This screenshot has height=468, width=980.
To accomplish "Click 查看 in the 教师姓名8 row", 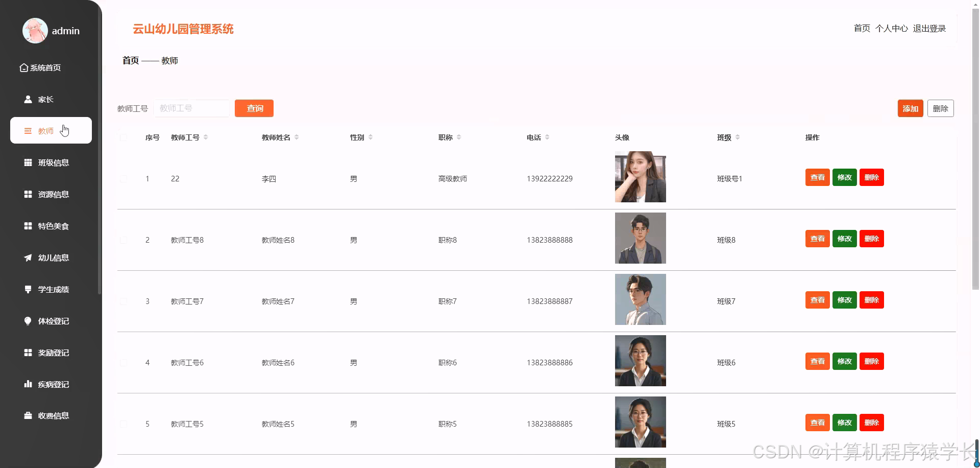I will pos(818,239).
